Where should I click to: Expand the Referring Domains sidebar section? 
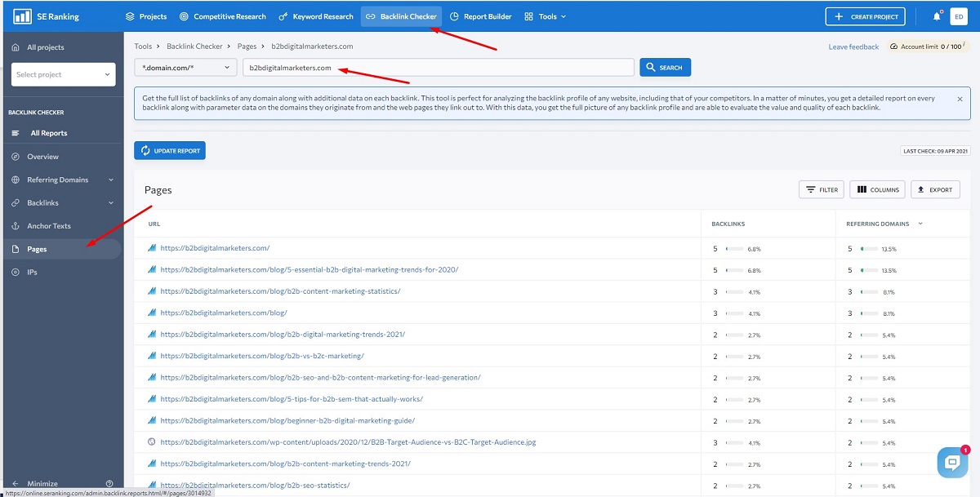pos(111,180)
